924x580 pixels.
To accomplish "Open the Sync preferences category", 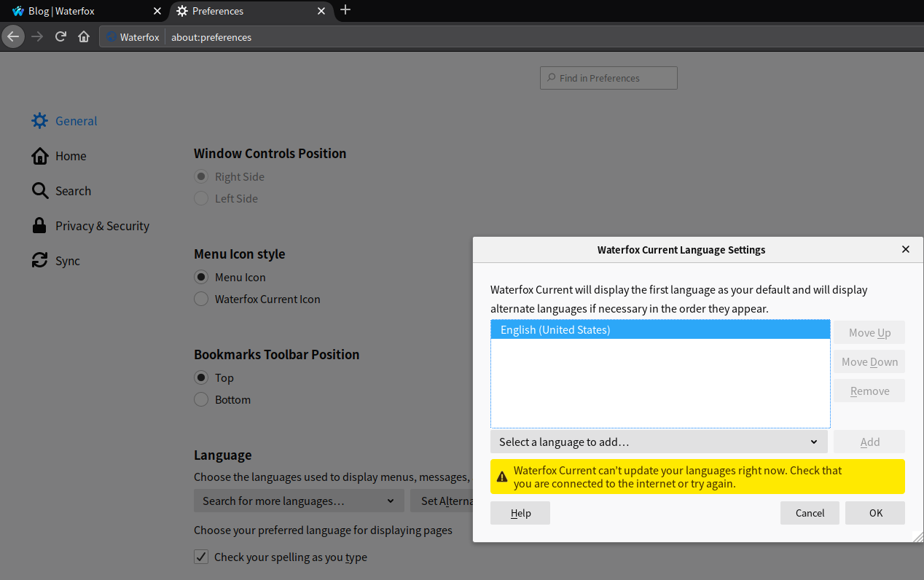I will [x=56, y=261].
